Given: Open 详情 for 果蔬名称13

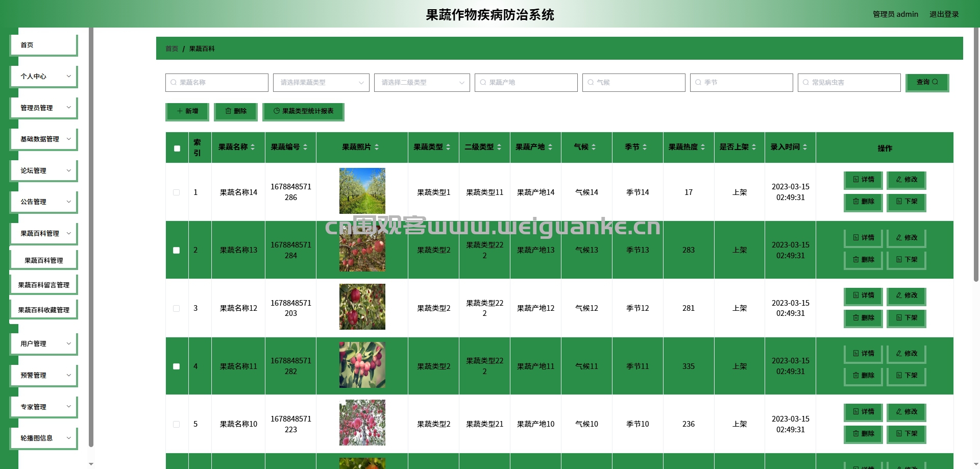Looking at the screenshot, I should (864, 238).
